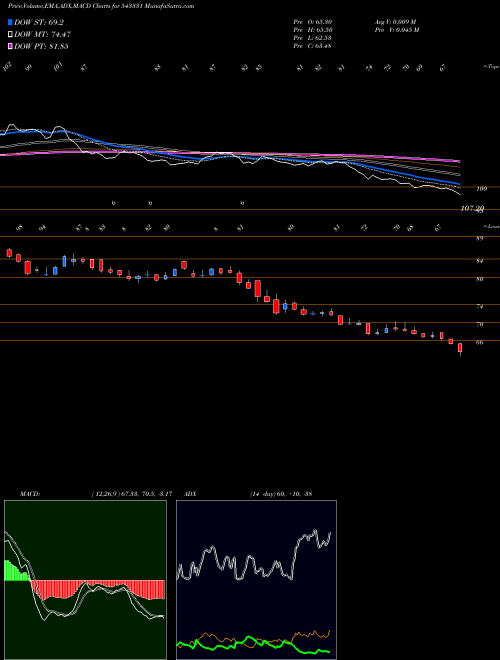The height and width of the screenshot is (660, 500).
Task: Click the Pre L: 62.33 value
Action: [x=312, y=37]
